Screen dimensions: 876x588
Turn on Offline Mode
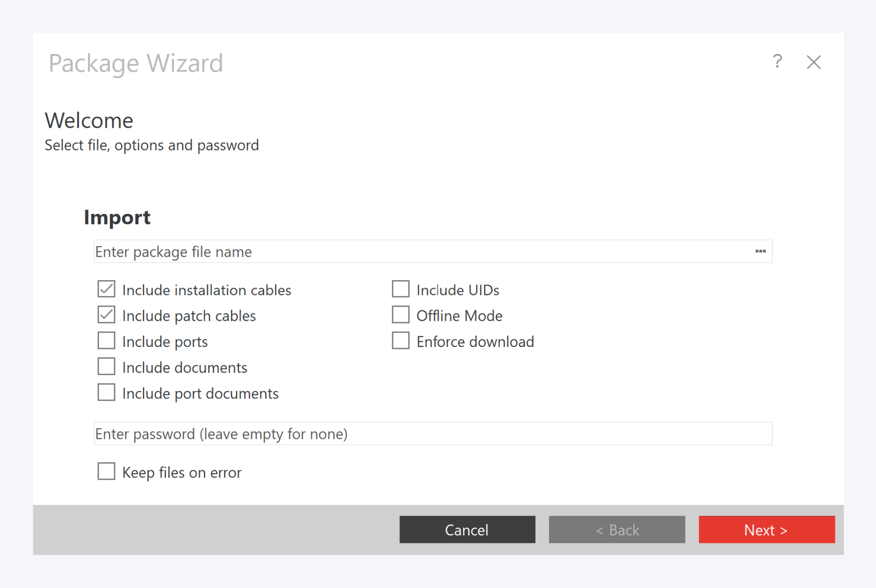[x=400, y=315]
